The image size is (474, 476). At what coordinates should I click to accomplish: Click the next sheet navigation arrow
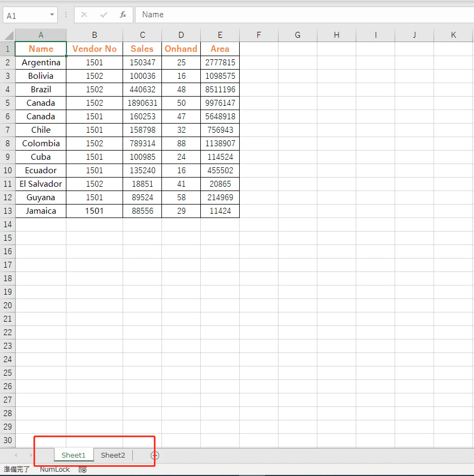pos(31,455)
